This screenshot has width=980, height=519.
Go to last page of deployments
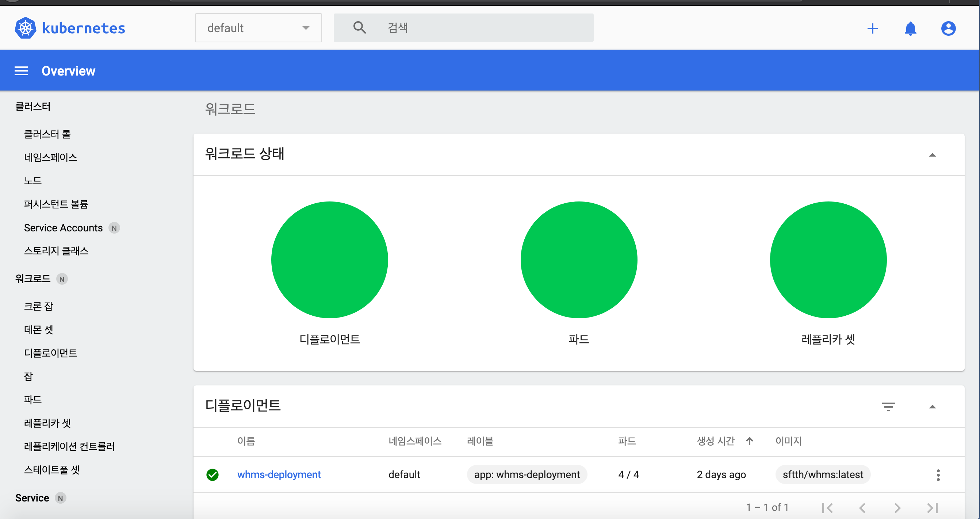[932, 508]
